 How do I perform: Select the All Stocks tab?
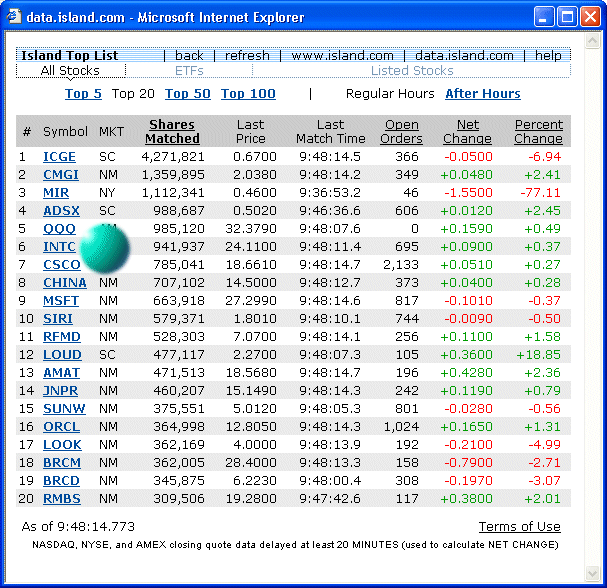click(70, 70)
